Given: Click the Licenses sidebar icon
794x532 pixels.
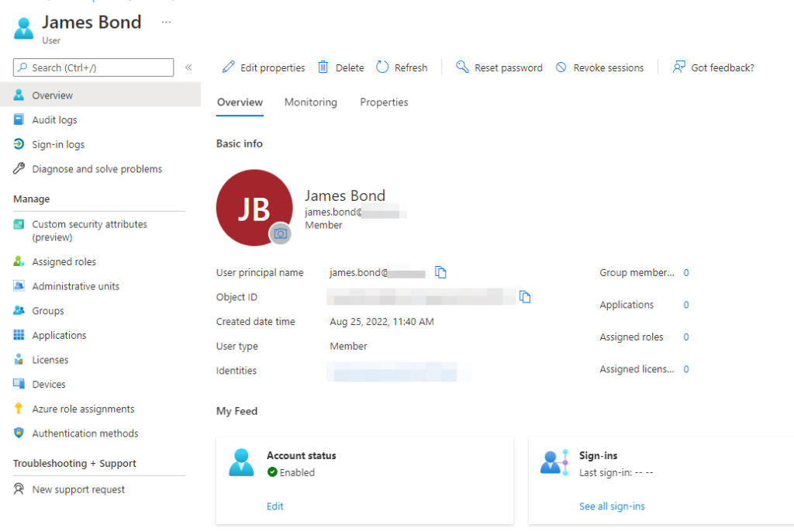Looking at the screenshot, I should pos(19,359).
